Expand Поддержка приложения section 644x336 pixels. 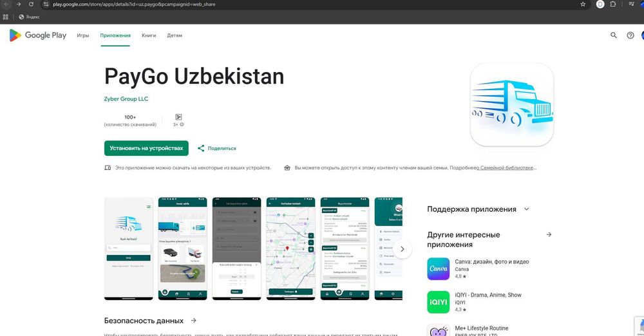pos(527,209)
